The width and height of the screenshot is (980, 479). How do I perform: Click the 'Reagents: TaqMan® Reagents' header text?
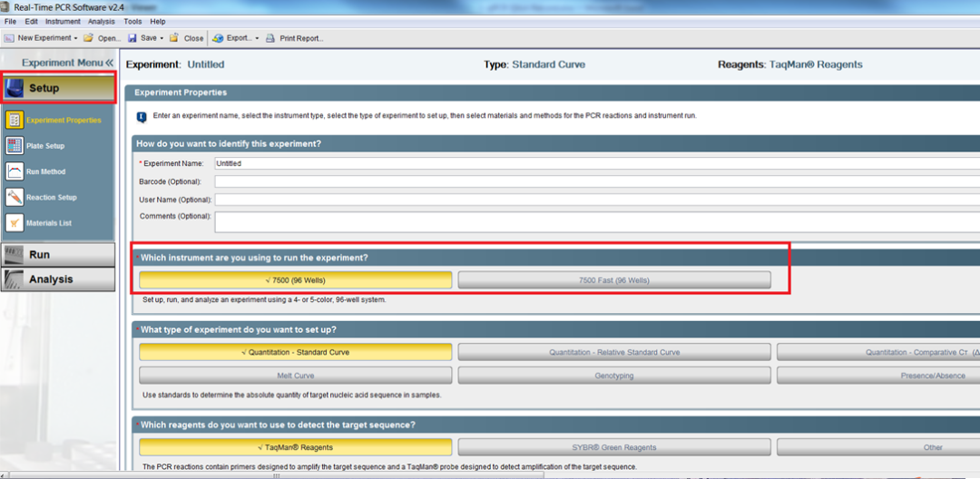click(790, 64)
